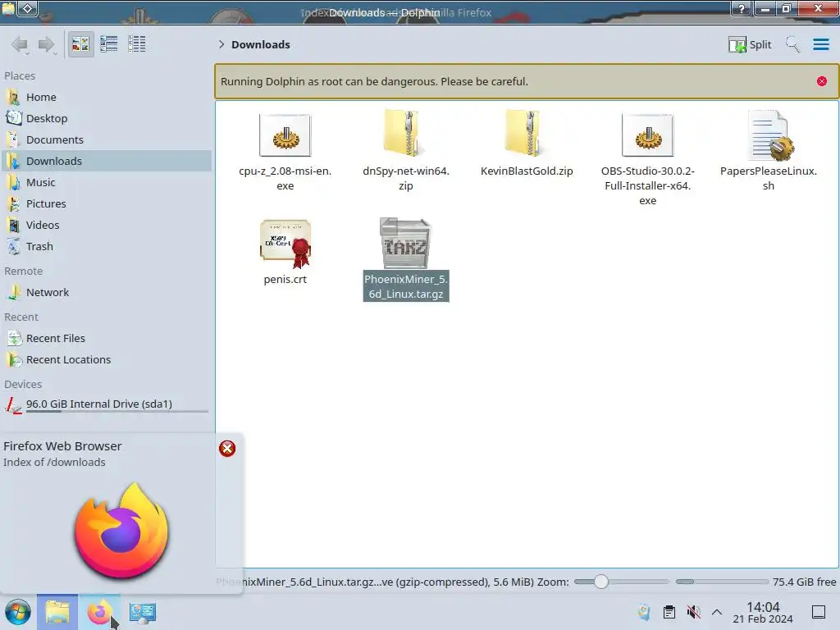Click the PhoenixMiner_5.6d_Linux.tar.gz filename label

[406, 286]
